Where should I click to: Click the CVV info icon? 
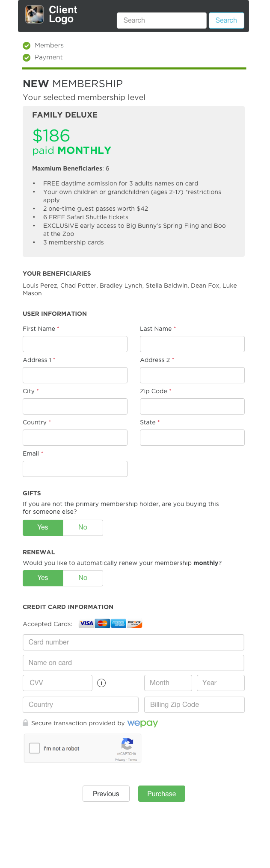(101, 683)
